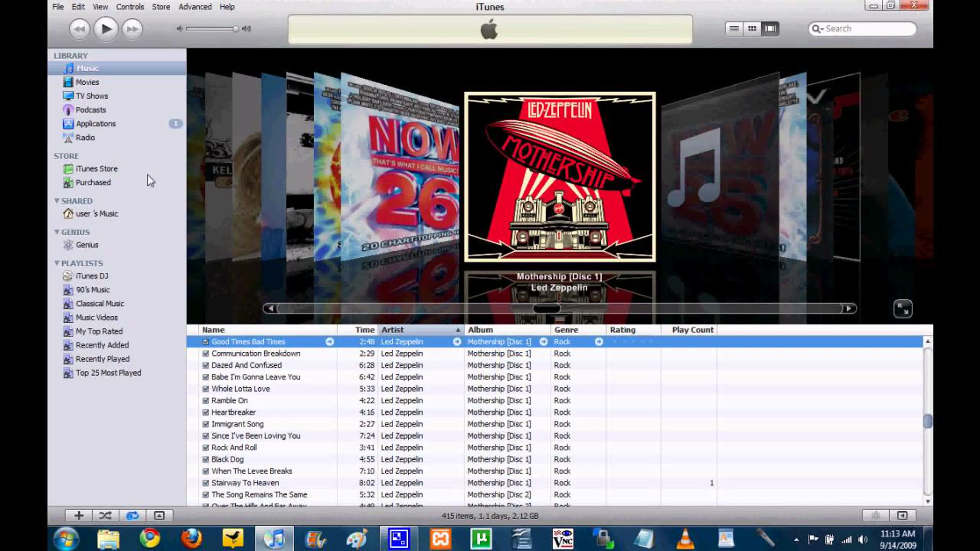The height and width of the screenshot is (551, 980).
Task: Open user's Music shared library
Action: 97,214
